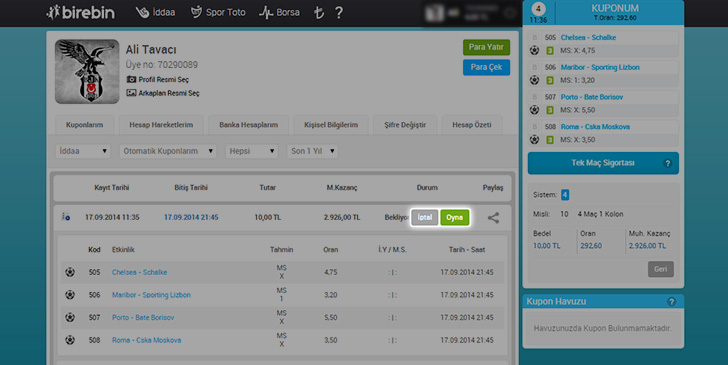Click football icon beside MS: X: 3,50

point(534,139)
